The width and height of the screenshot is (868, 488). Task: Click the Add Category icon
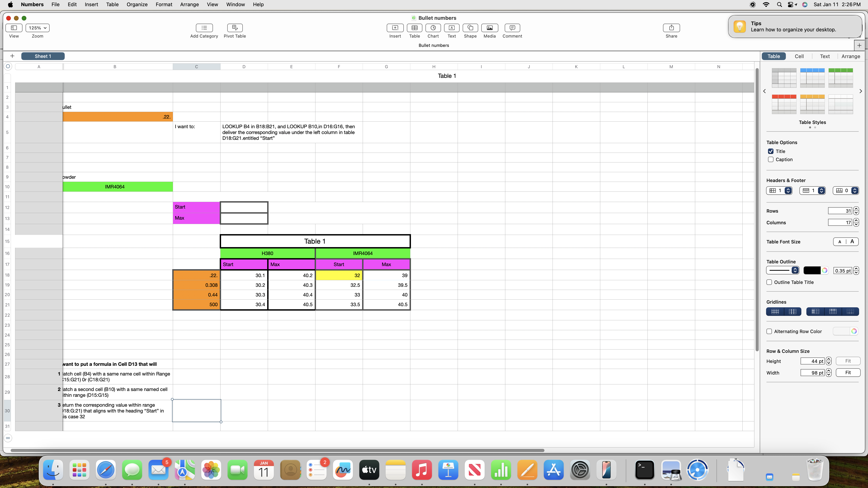(x=204, y=28)
